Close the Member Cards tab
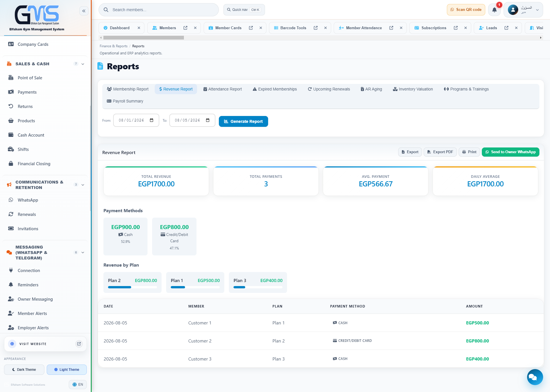550x392 pixels. point(261,28)
